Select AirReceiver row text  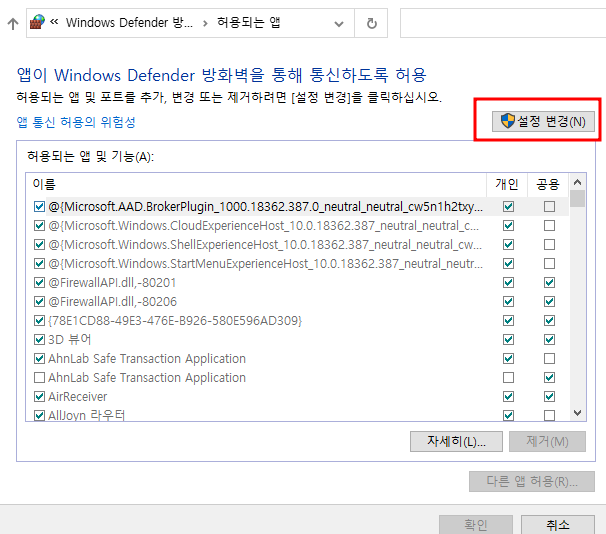pos(78,396)
